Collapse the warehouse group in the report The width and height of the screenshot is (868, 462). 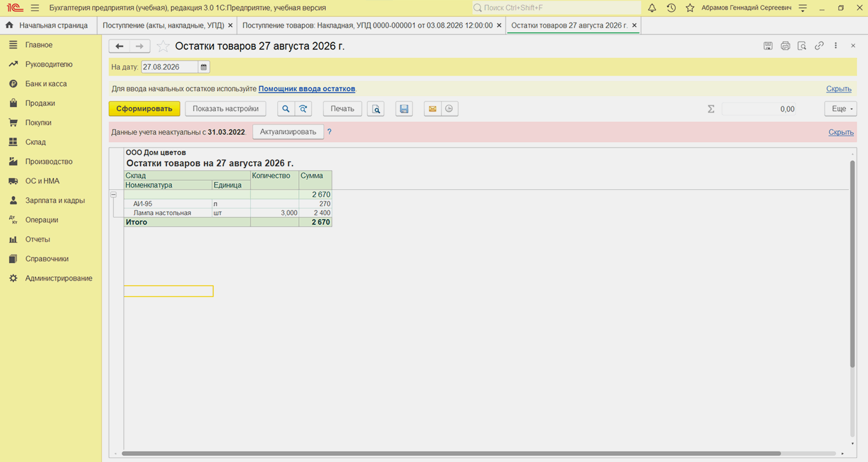point(113,194)
